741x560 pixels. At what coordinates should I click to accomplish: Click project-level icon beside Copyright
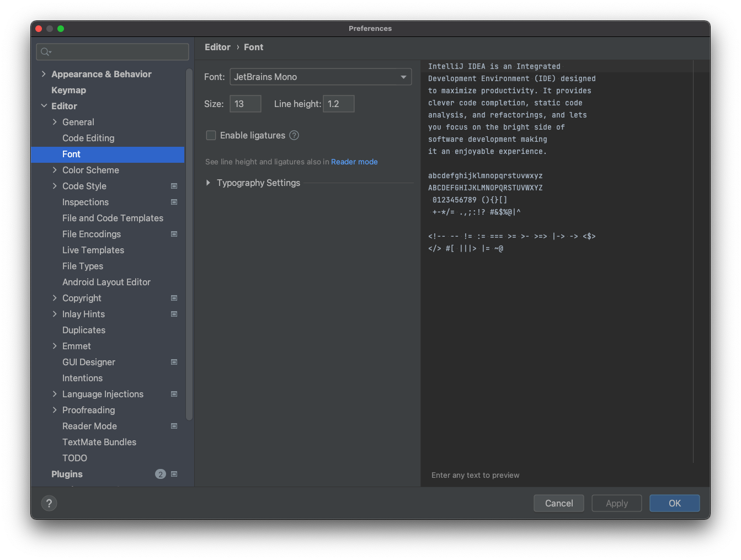(x=174, y=298)
